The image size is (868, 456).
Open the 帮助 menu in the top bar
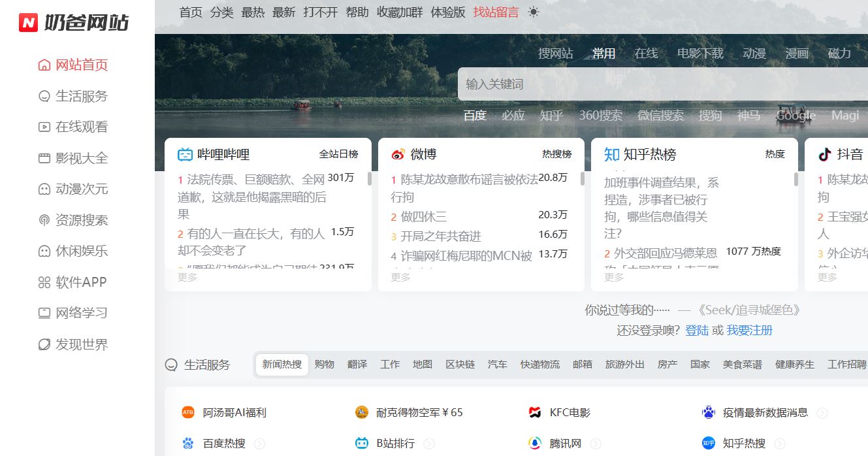click(357, 12)
